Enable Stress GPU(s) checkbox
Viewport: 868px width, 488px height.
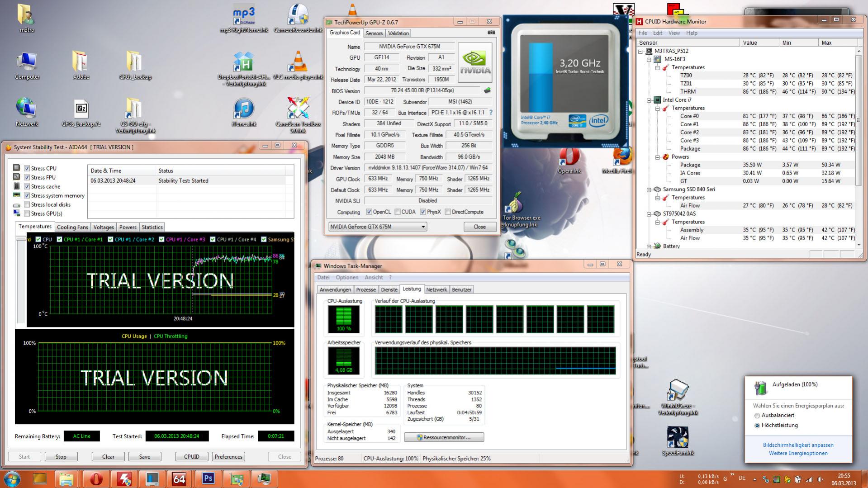pyautogui.click(x=27, y=213)
